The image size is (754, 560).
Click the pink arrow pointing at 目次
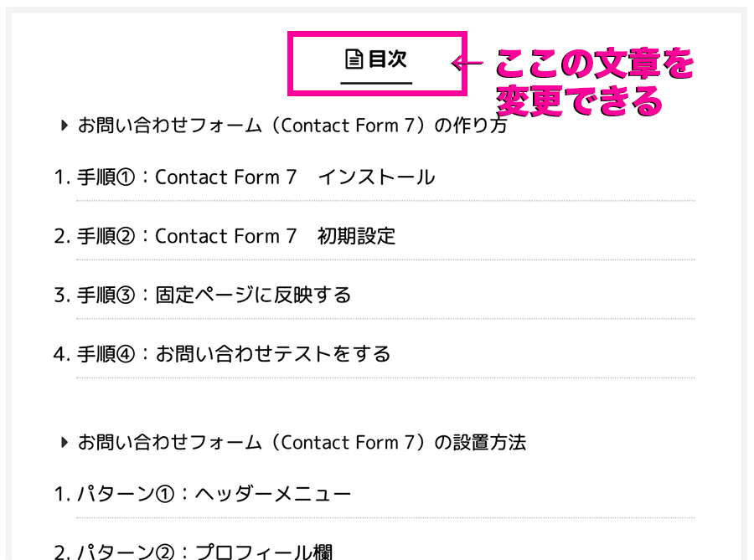pos(467,63)
